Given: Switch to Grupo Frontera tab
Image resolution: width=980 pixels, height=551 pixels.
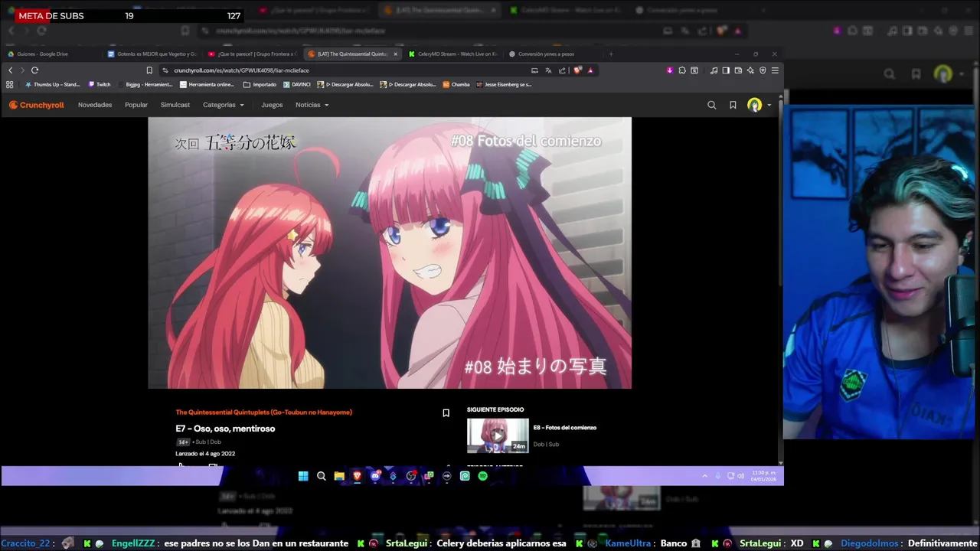Looking at the screenshot, I should 251,54.
